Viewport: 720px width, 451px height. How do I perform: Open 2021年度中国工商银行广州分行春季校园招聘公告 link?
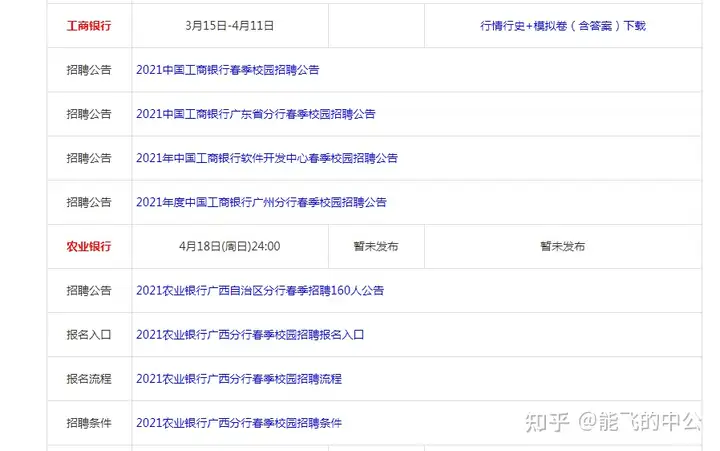click(261, 202)
